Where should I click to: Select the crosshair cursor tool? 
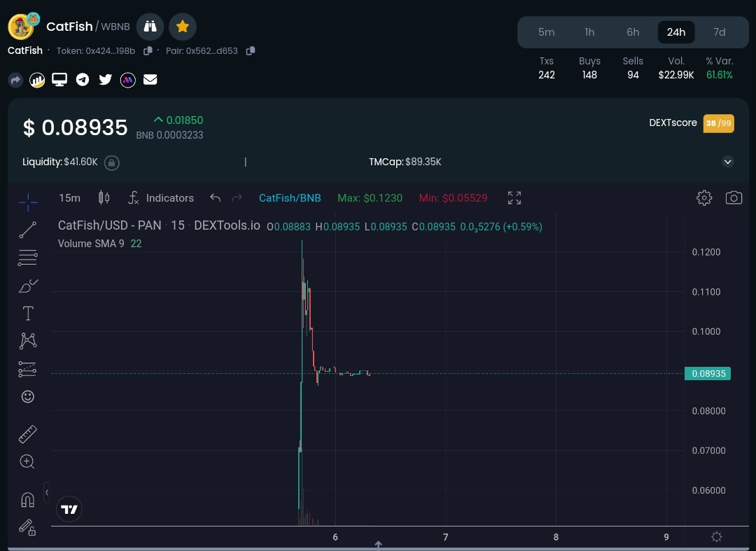(x=28, y=202)
